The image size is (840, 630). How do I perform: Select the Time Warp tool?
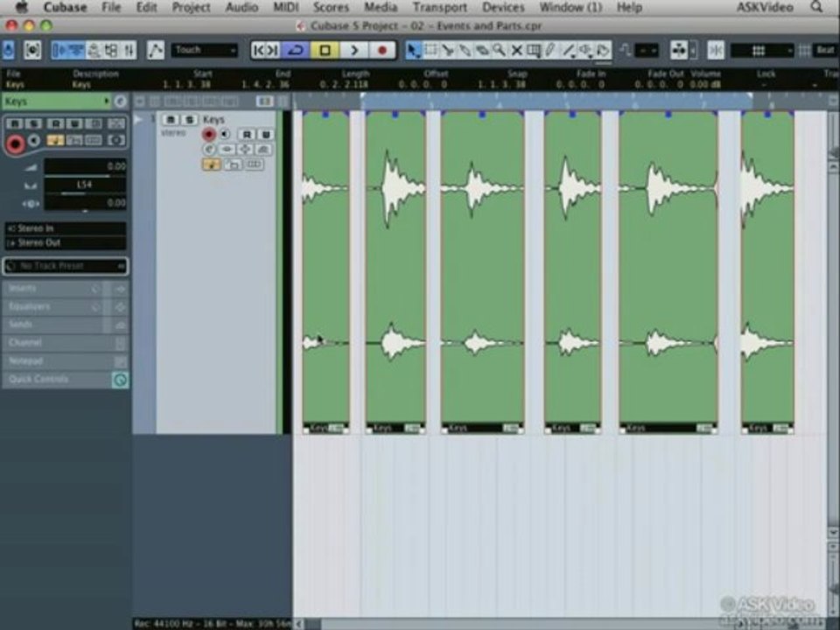point(533,51)
